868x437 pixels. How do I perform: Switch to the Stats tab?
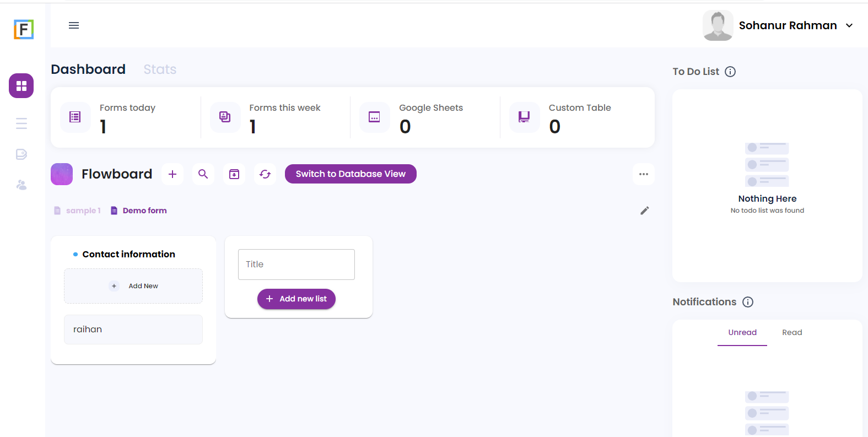point(160,69)
